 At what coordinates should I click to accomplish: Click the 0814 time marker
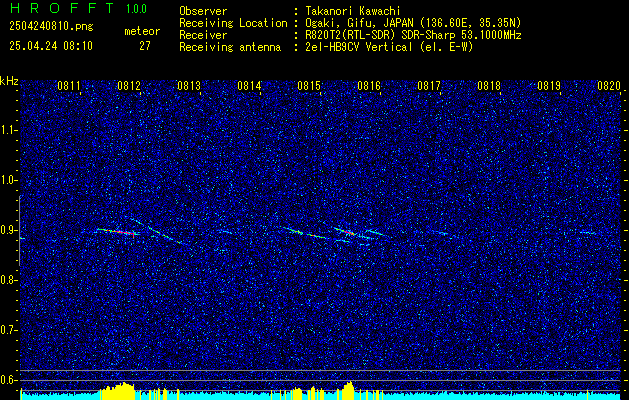tap(249, 86)
